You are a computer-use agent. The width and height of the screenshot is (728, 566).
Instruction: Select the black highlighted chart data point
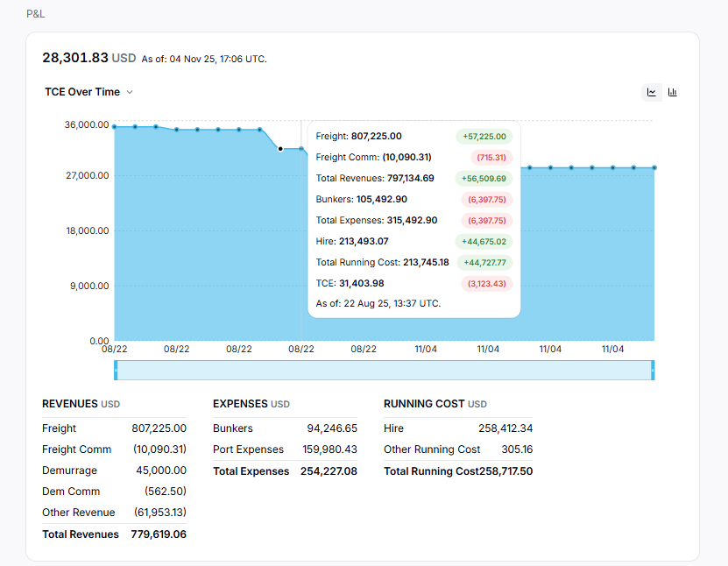[x=280, y=149]
